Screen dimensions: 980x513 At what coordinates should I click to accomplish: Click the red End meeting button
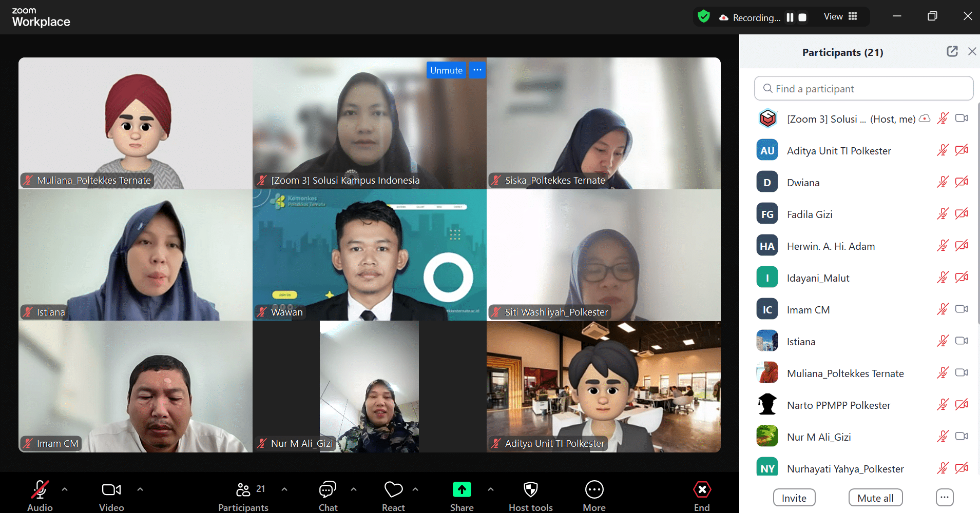pos(702,490)
